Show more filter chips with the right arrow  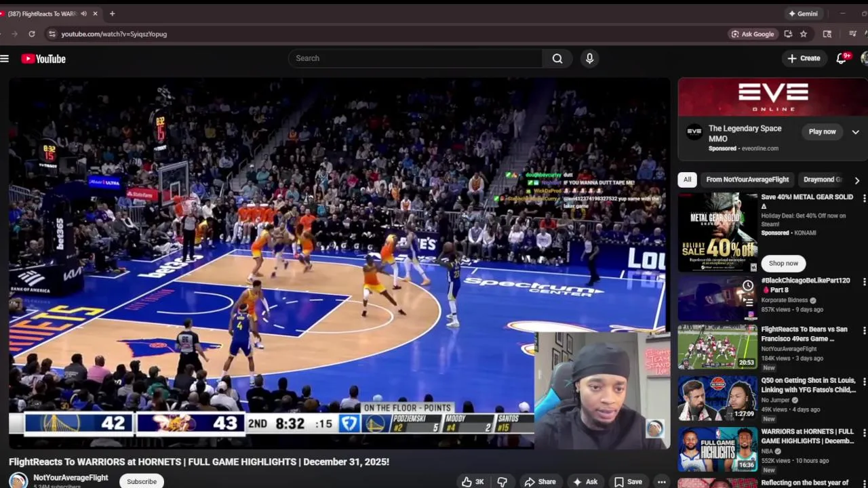[856, 180]
